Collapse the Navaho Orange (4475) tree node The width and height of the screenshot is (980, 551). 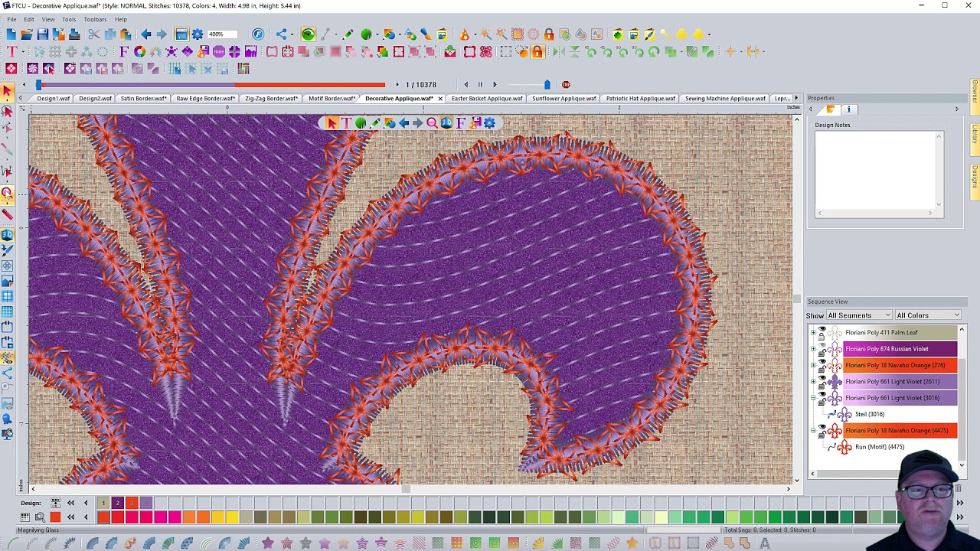[x=813, y=431]
